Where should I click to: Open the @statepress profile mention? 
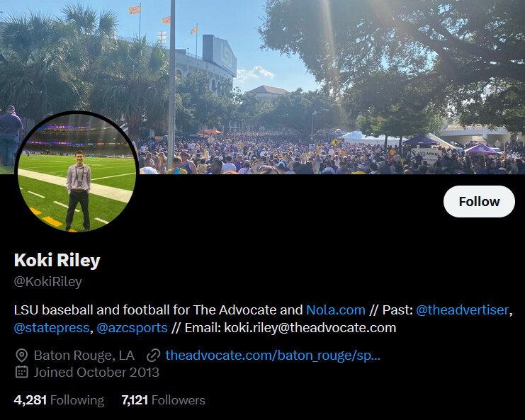[52, 328]
